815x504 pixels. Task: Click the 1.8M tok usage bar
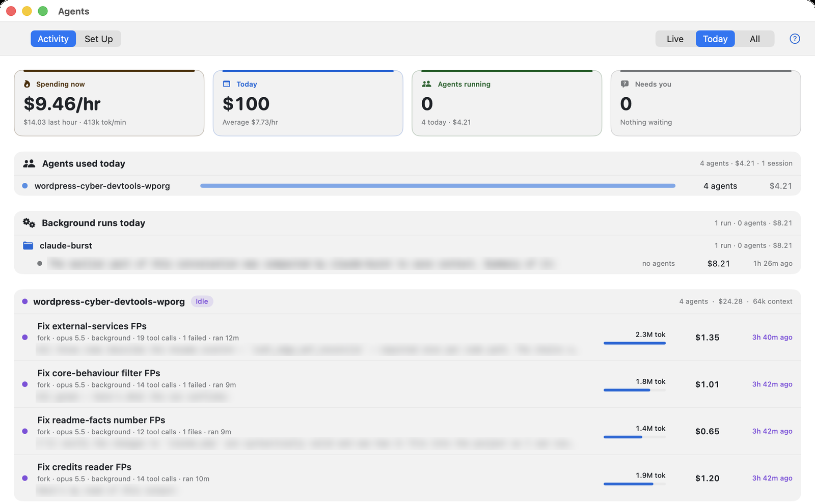pyautogui.click(x=635, y=390)
